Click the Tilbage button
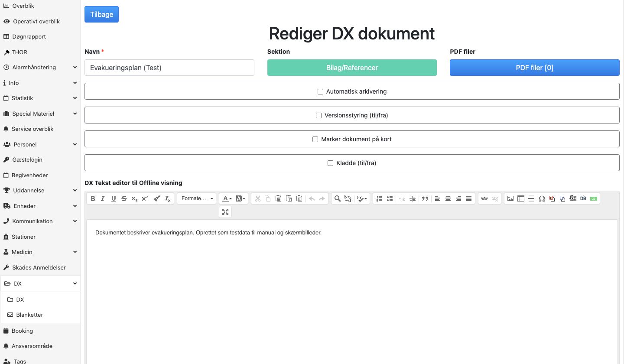Viewport: 624px width, 364px height. point(101,14)
